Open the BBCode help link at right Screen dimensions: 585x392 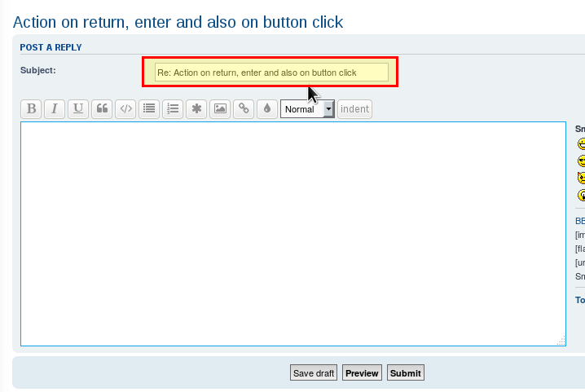tap(580, 221)
